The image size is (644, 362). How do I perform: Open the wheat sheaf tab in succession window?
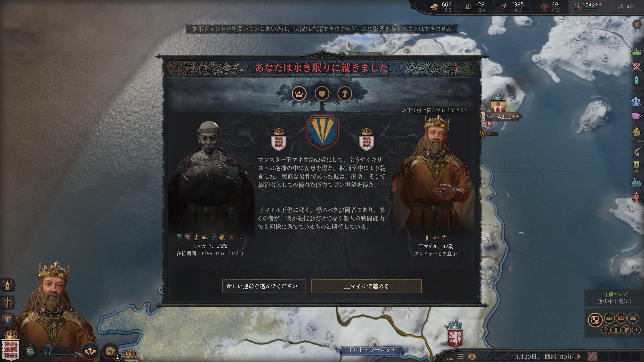345,94
